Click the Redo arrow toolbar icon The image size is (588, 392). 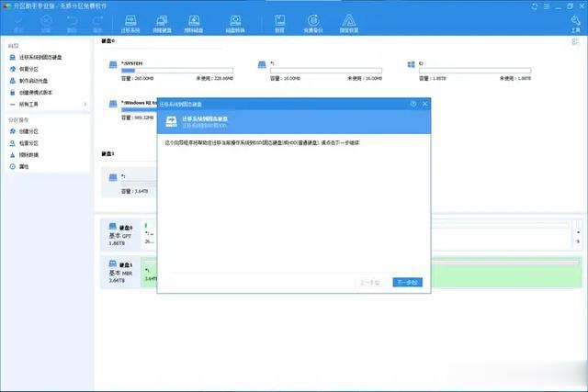97,24
